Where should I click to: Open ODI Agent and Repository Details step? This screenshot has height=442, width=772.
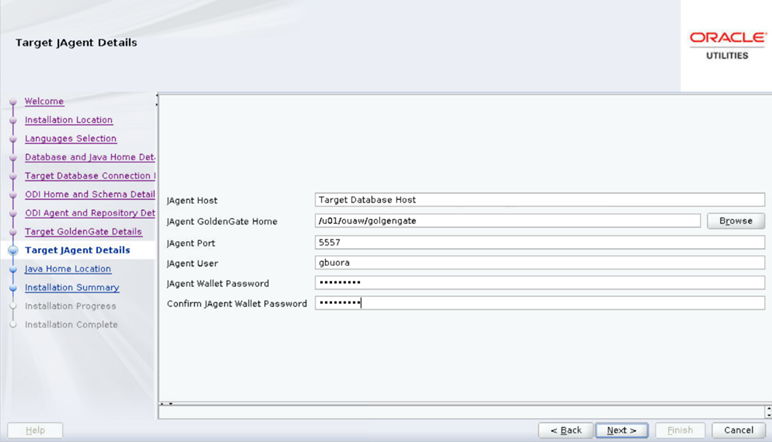tap(90, 213)
